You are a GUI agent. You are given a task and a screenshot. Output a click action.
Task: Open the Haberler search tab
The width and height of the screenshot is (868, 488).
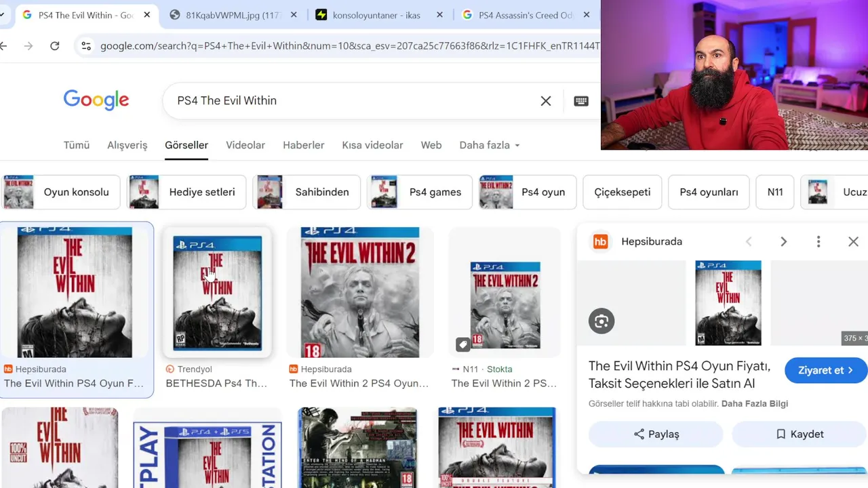(303, 145)
